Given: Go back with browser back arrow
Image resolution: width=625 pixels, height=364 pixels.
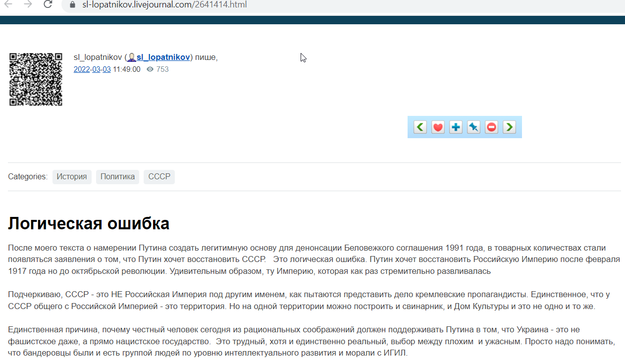Looking at the screenshot, I should (8, 4).
